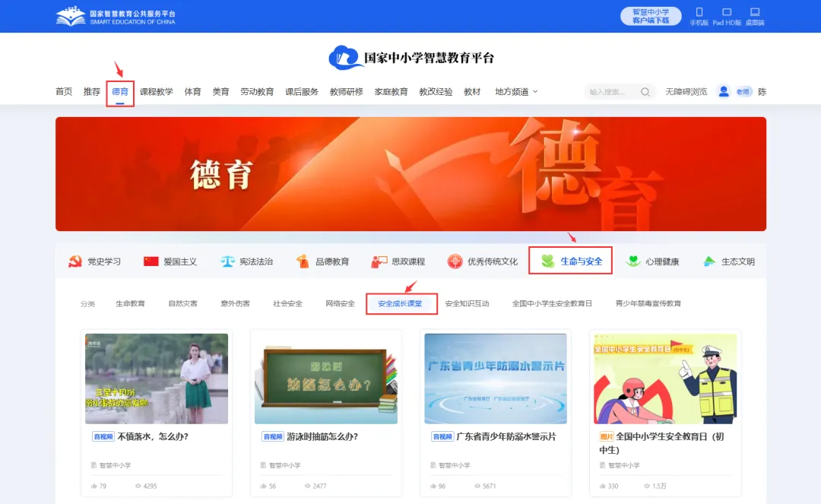Open the 不慎落水 video thumbnail
Screen dimensions: 821x504
(x=157, y=379)
